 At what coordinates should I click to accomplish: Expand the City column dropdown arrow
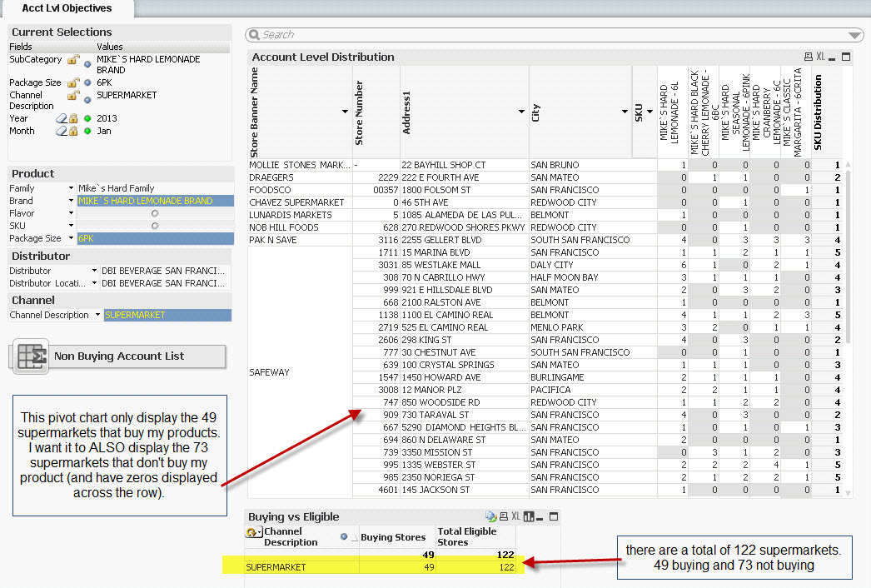point(625,111)
